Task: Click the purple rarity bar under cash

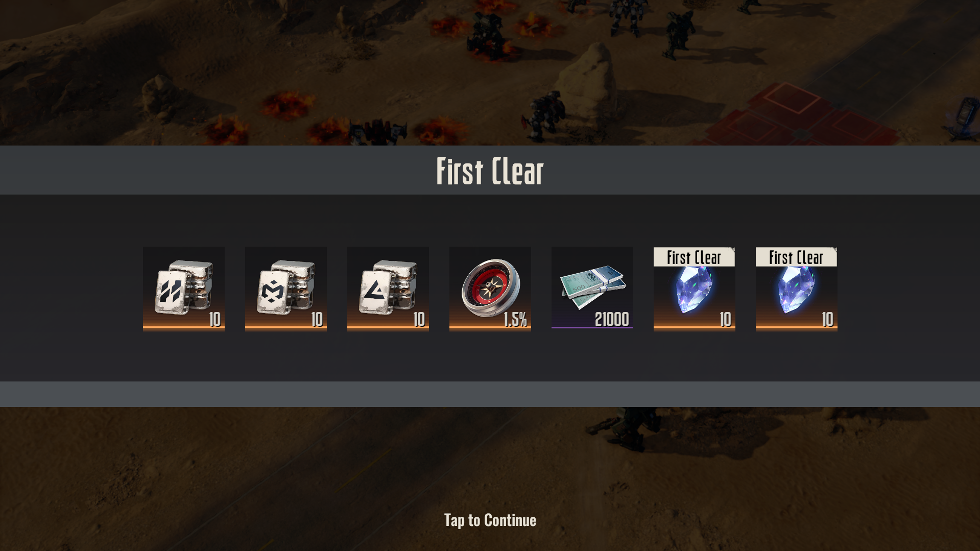Action: point(592,327)
